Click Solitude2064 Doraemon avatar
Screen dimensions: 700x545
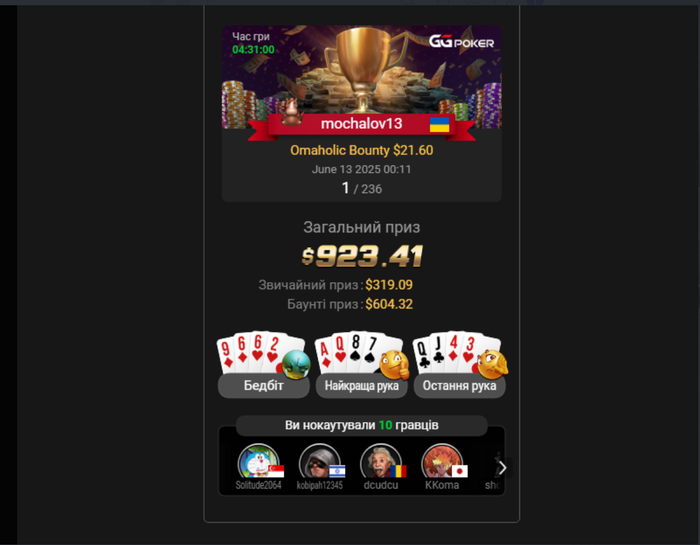[258, 462]
